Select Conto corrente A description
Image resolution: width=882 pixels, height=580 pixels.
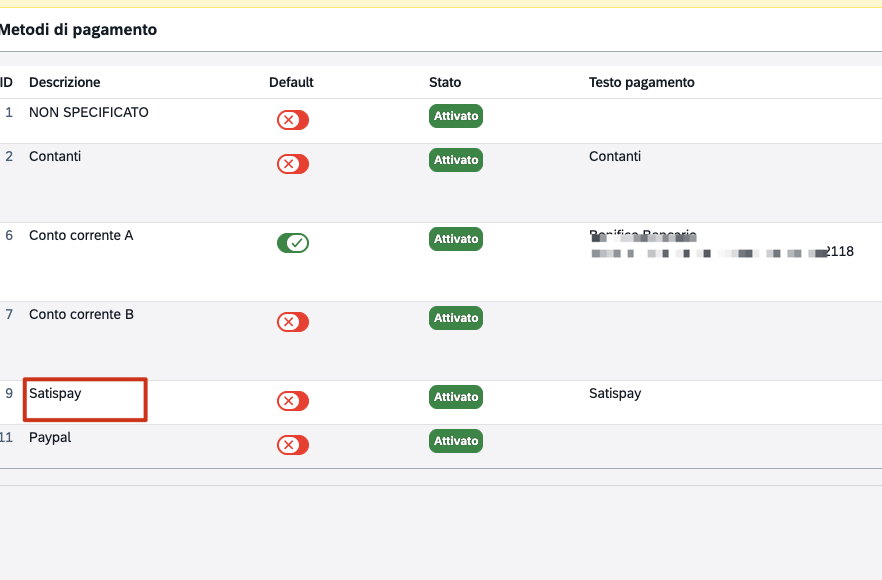pos(81,236)
